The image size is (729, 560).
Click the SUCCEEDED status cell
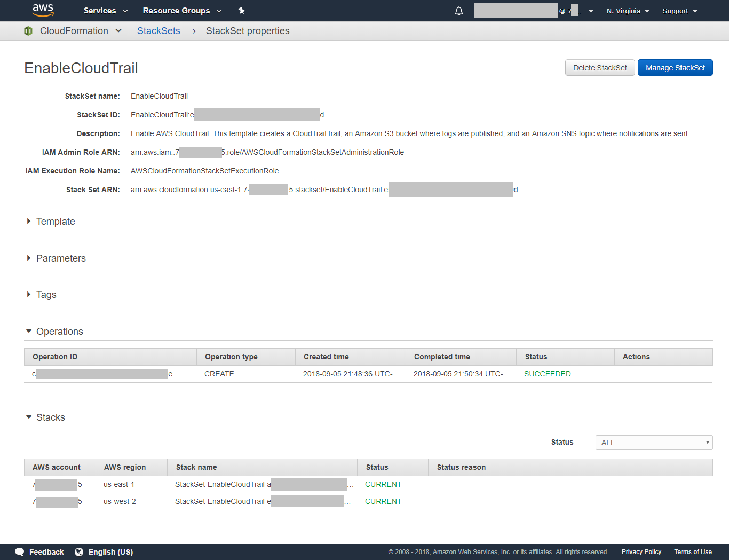(548, 374)
